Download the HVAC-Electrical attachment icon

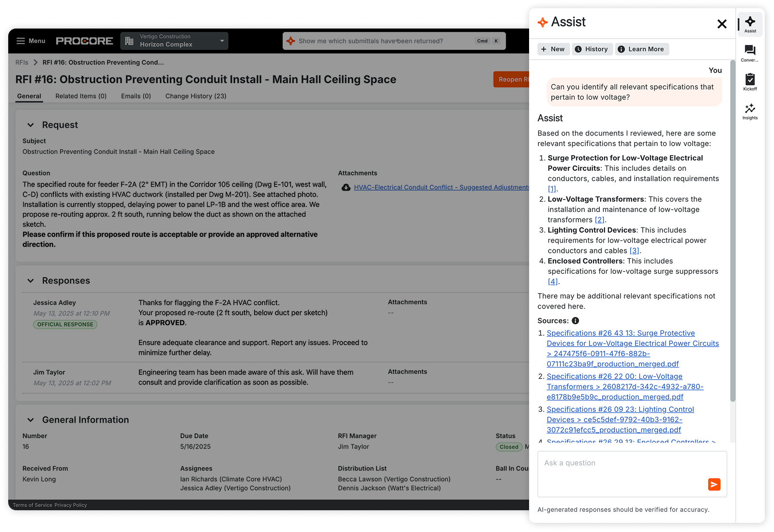[346, 188]
